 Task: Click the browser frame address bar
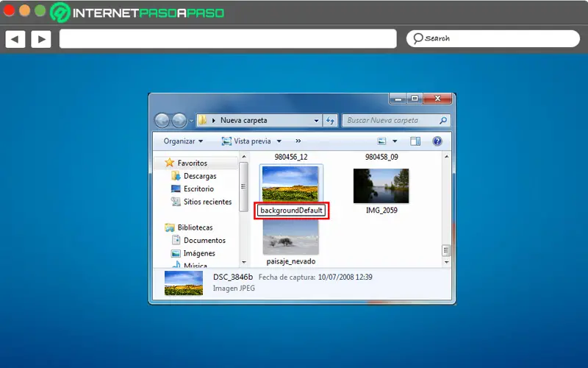228,39
